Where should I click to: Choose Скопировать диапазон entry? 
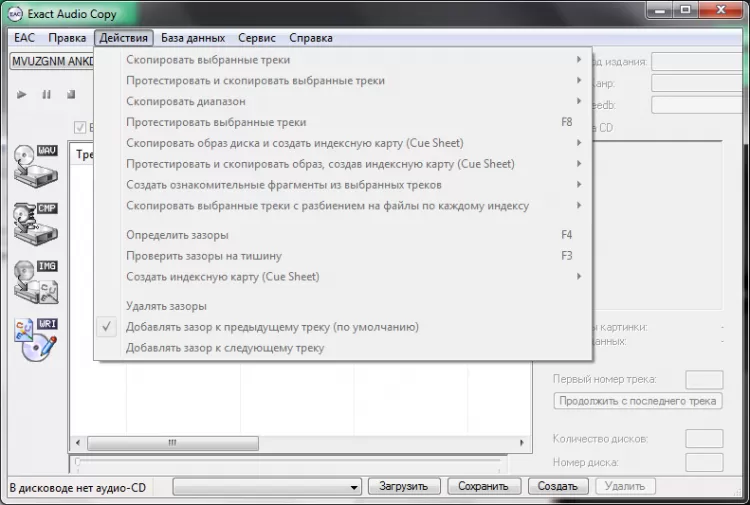coord(343,101)
